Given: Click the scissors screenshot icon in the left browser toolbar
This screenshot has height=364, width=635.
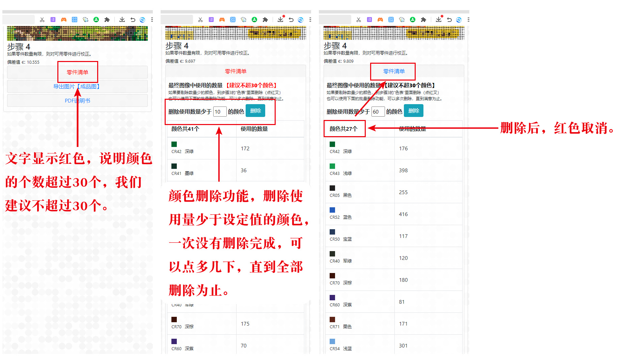Looking at the screenshot, I should coord(42,20).
